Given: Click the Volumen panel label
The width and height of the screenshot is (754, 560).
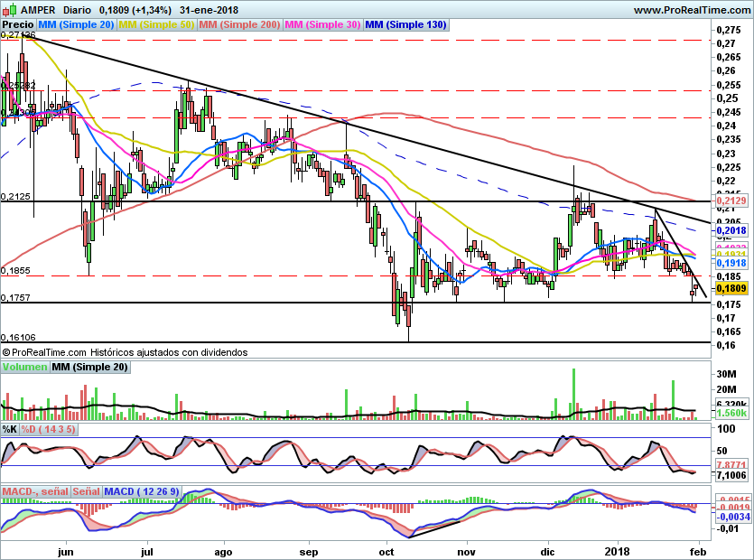Looking at the screenshot, I should pyautogui.click(x=24, y=367).
